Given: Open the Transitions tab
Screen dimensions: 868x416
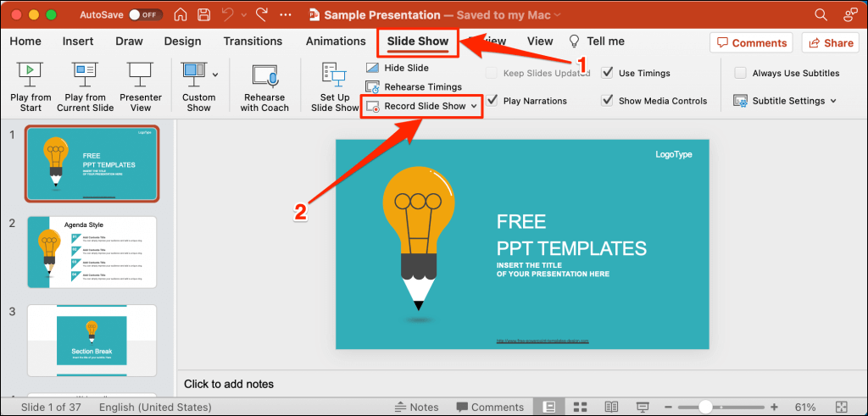Looking at the screenshot, I should pyautogui.click(x=253, y=41).
